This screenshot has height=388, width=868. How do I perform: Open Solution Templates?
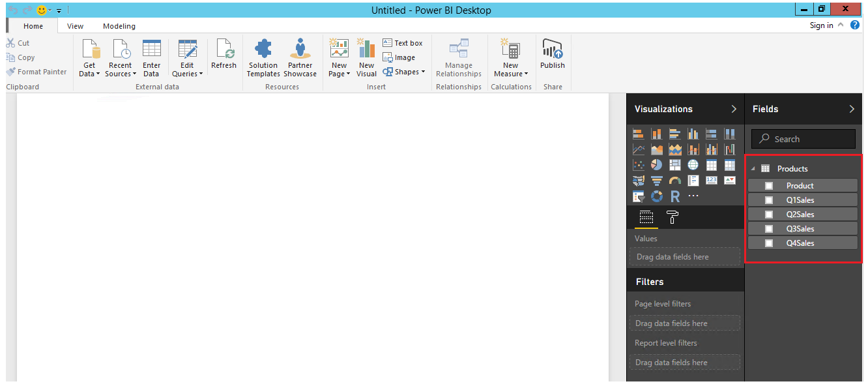click(263, 58)
